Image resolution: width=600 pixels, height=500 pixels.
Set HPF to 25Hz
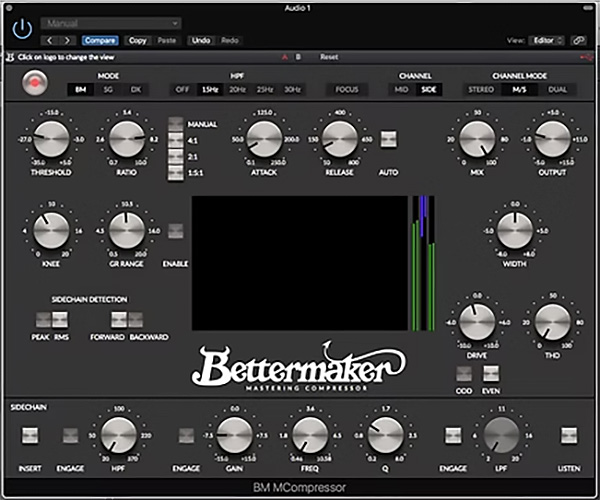tap(265, 90)
